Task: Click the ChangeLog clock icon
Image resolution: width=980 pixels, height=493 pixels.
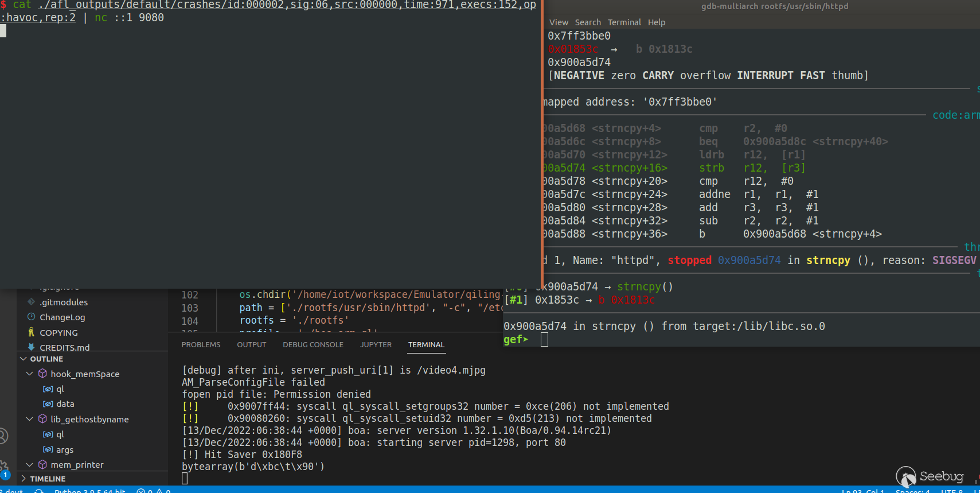Action: pos(32,317)
